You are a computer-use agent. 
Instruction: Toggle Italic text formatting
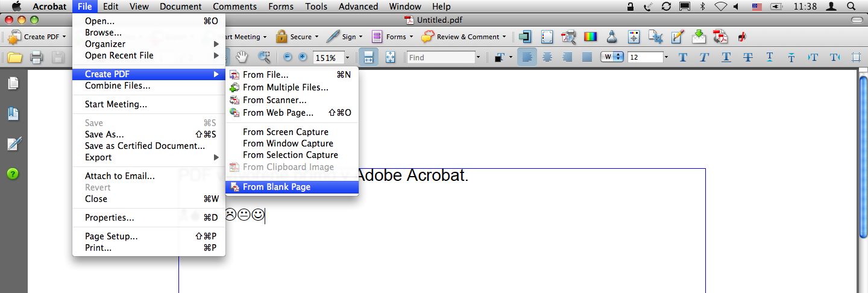[704, 57]
